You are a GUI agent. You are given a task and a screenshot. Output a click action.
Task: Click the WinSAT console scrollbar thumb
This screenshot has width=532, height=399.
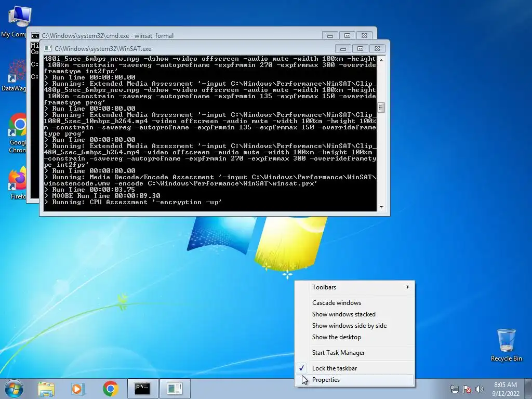click(381, 108)
